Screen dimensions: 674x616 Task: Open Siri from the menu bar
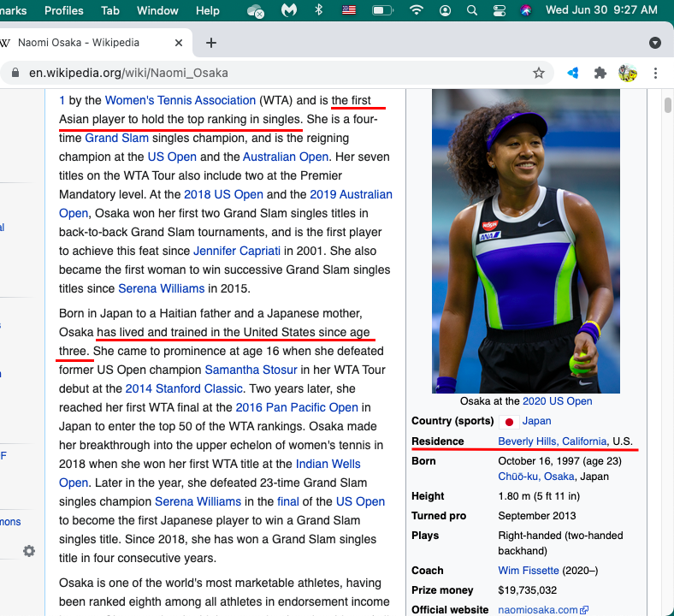526,10
